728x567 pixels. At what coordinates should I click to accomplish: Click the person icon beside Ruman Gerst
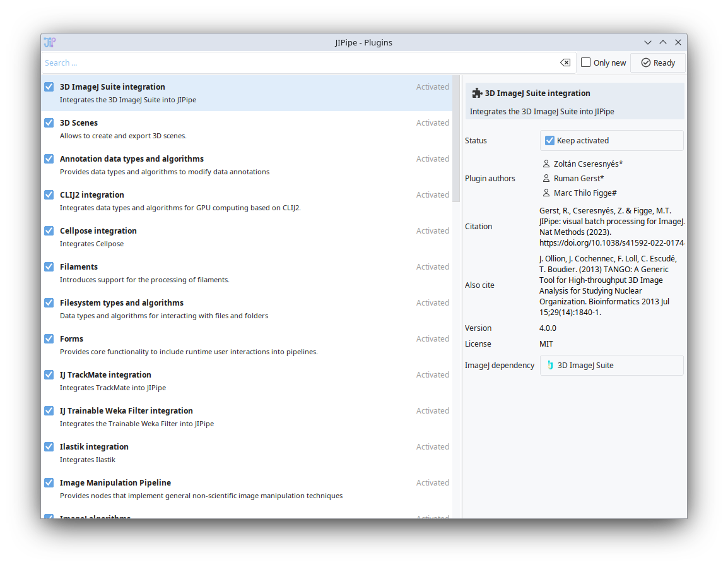546,178
